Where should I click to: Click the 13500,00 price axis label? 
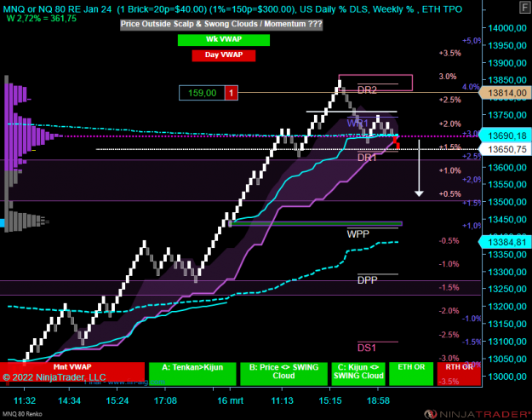pos(507,202)
